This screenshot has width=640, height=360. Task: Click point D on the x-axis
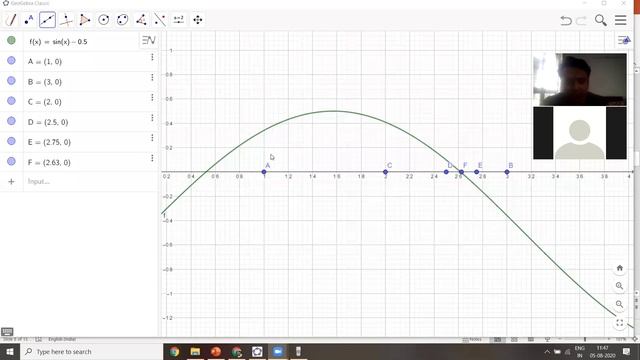point(446,172)
